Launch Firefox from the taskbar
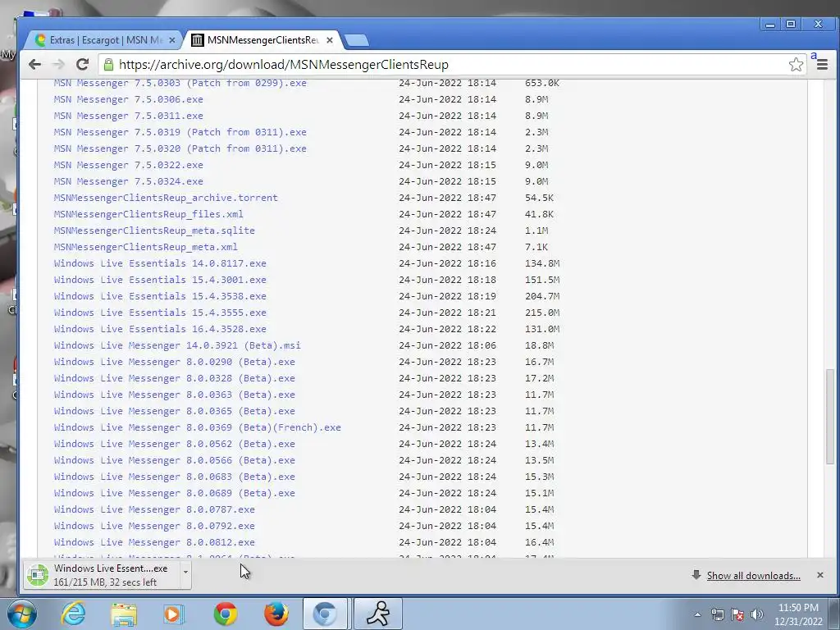This screenshot has height=630, width=840. 276,614
